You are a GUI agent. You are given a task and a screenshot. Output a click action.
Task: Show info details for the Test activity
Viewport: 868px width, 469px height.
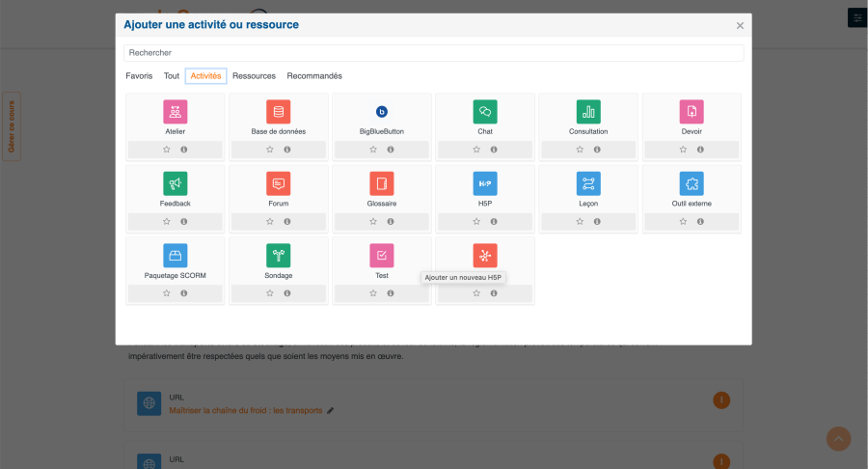point(391,293)
